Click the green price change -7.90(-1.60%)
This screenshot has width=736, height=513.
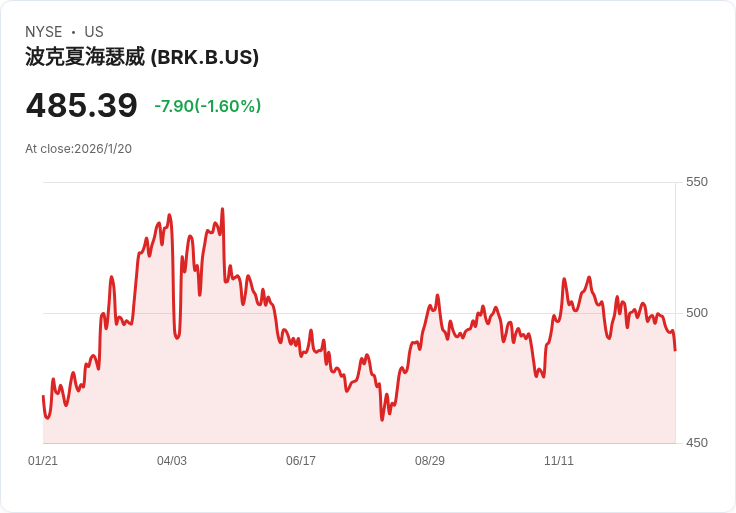[x=207, y=106]
